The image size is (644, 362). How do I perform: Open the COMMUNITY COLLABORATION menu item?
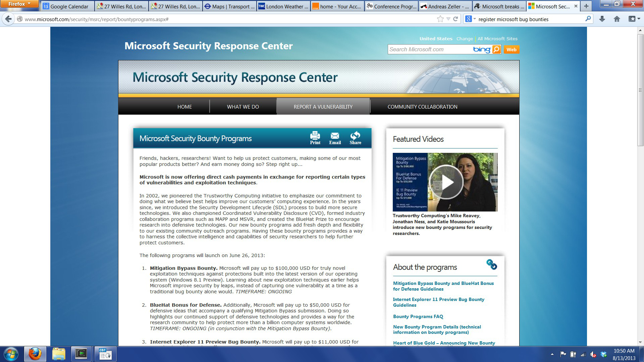422,107
